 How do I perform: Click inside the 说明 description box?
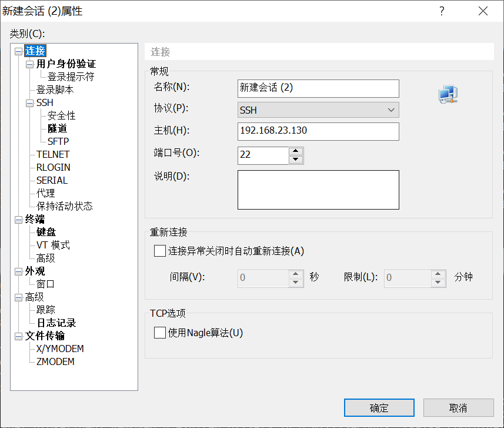point(318,188)
